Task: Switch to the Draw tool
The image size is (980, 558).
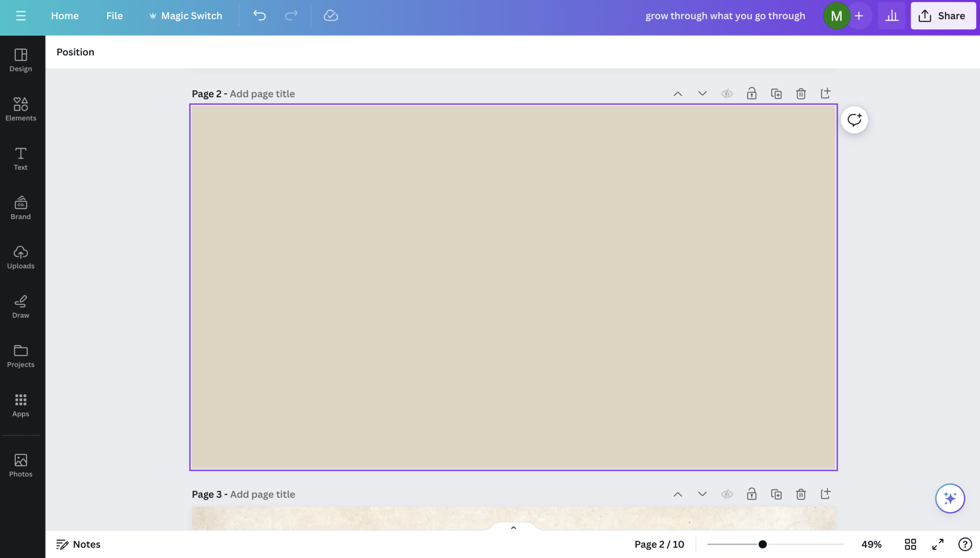Action: [x=20, y=306]
